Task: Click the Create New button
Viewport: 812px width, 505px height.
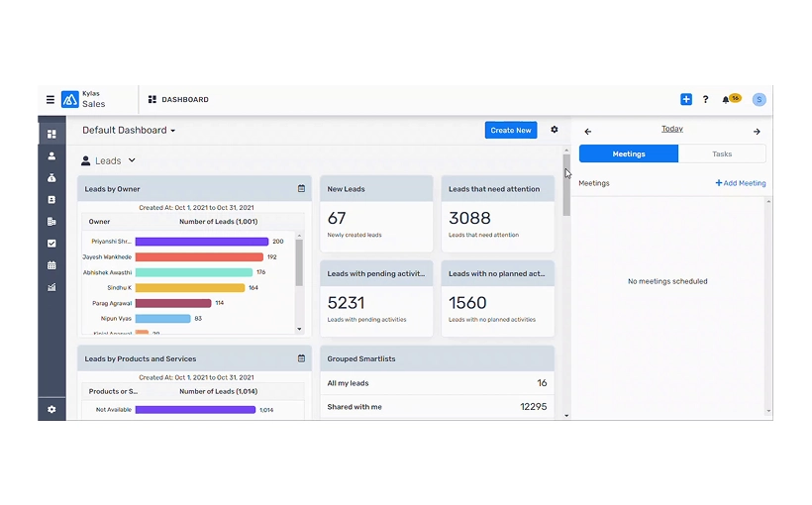Action: 511,130
